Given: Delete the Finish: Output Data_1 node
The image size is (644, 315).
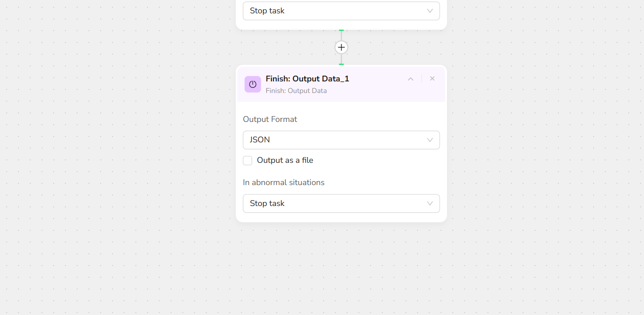Looking at the screenshot, I should pyautogui.click(x=432, y=79).
